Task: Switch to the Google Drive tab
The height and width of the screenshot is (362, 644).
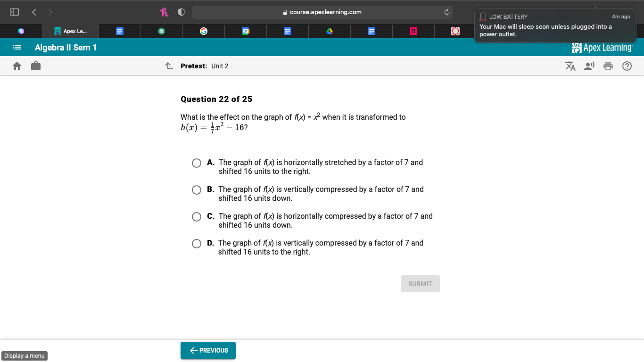Action: click(x=330, y=31)
